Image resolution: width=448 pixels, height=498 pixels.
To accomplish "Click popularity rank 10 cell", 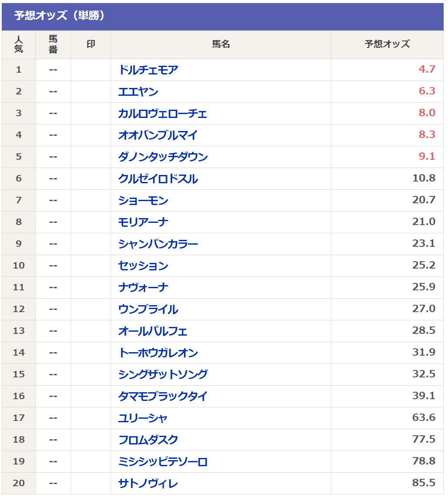I will point(19,266).
